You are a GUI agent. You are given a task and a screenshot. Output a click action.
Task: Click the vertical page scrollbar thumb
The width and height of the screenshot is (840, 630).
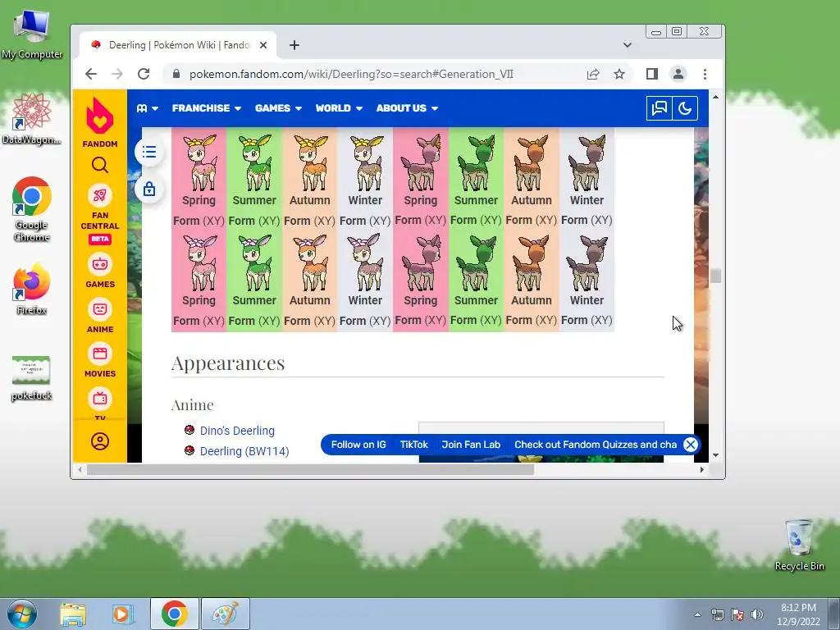[x=715, y=276]
